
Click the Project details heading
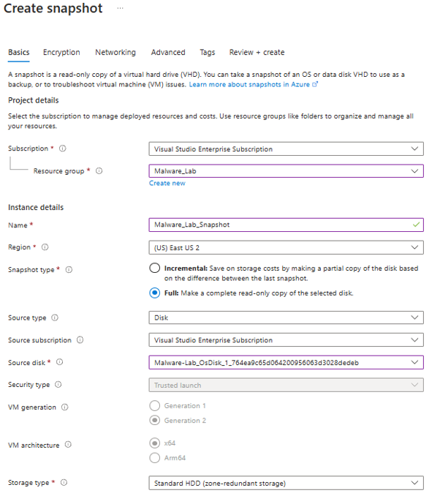34,101
